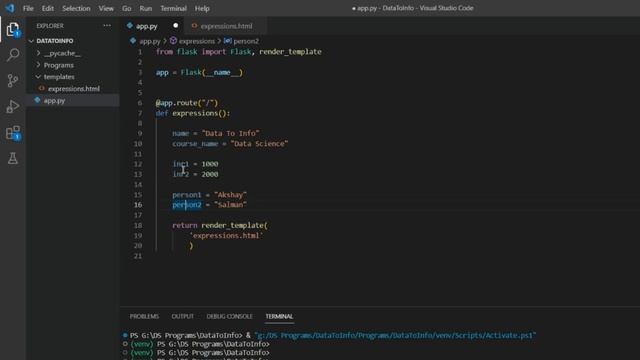Click the render_template call on line 18
This screenshot has height=360, width=640.
pyautogui.click(x=234, y=225)
